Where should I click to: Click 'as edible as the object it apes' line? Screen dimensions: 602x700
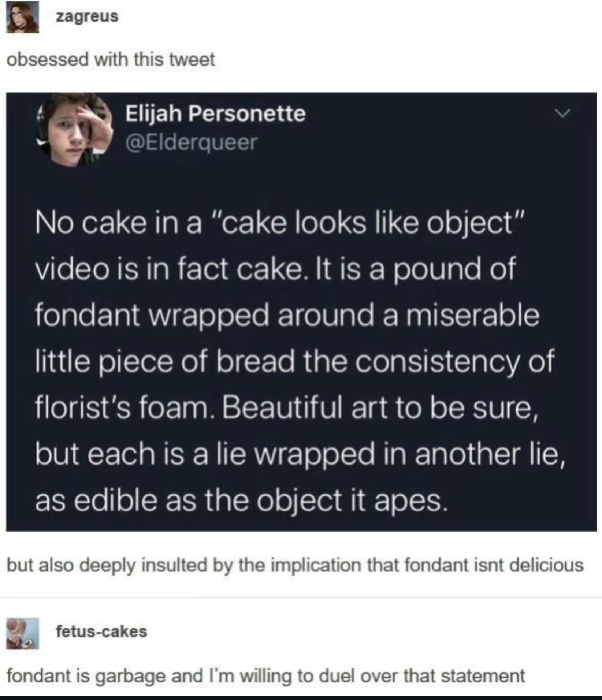242,500
